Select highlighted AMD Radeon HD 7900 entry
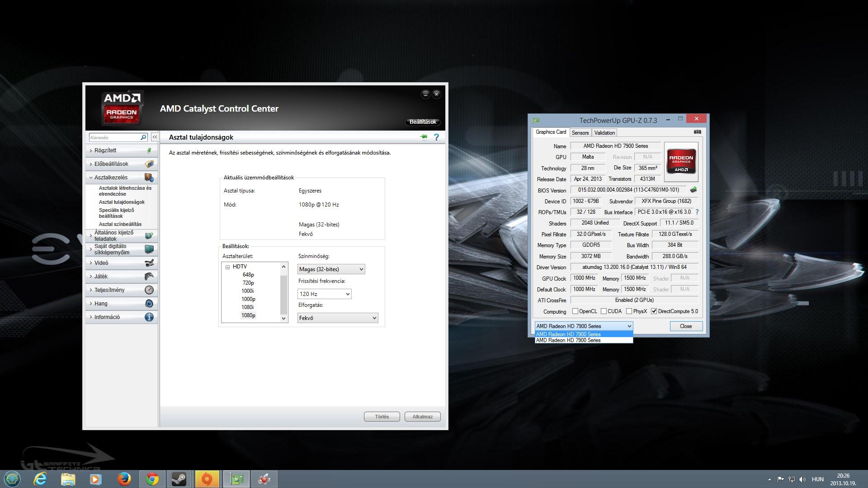The height and width of the screenshot is (488, 868). click(x=584, y=334)
